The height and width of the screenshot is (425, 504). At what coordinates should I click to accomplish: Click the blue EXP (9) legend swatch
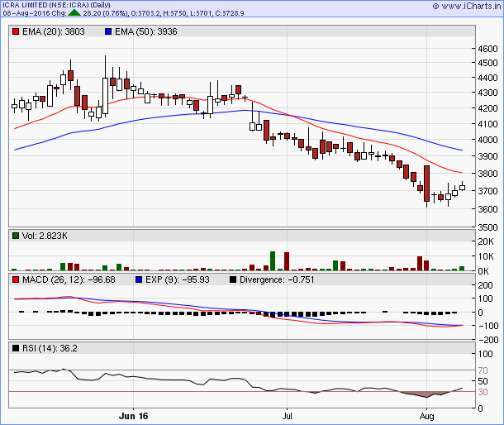coord(139,279)
